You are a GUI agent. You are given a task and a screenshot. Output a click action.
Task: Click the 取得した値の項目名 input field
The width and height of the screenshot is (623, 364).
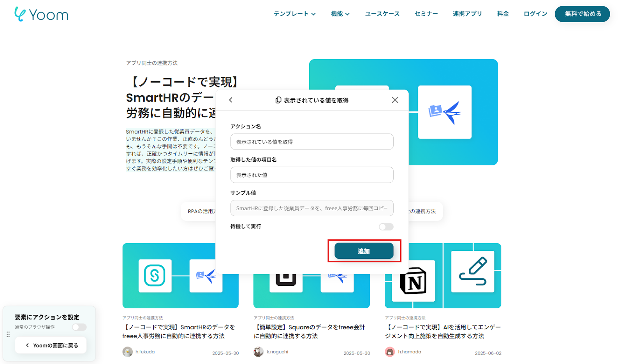[312, 175]
